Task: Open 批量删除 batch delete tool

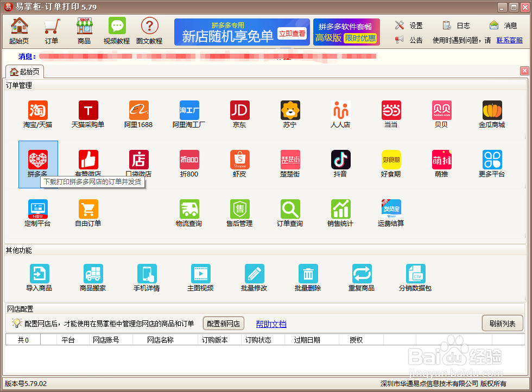Action: pyautogui.click(x=308, y=277)
